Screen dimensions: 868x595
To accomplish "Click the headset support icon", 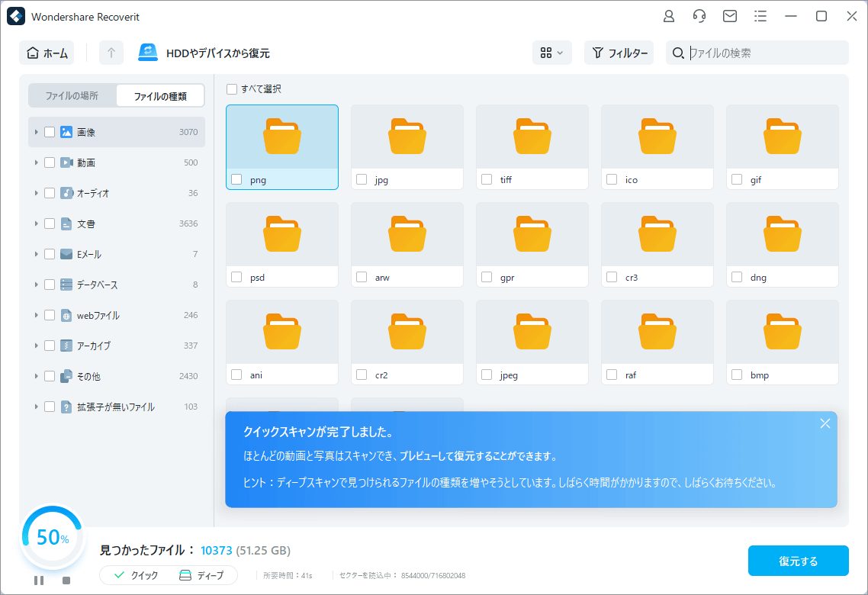I will click(x=699, y=16).
